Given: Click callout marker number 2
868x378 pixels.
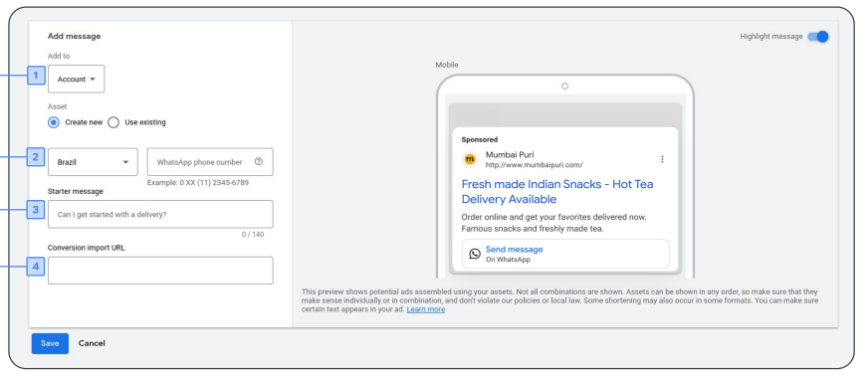Looking at the screenshot, I should coord(36,157).
